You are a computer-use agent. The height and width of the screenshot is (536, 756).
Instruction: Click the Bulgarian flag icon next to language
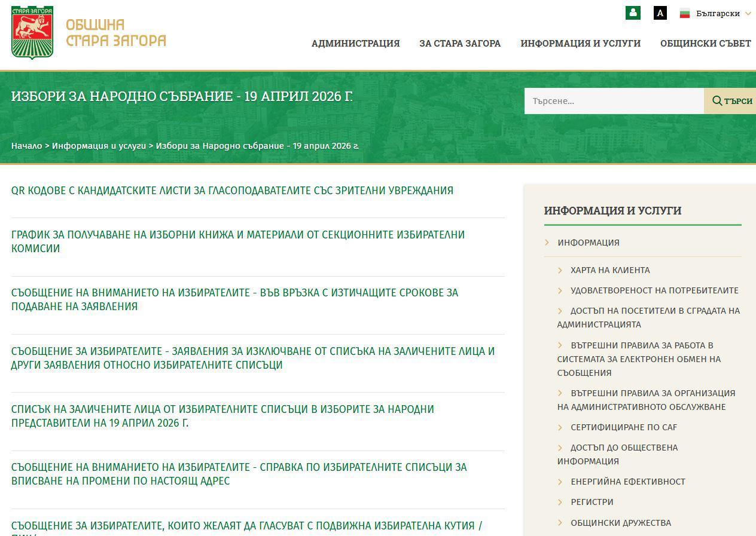click(684, 13)
